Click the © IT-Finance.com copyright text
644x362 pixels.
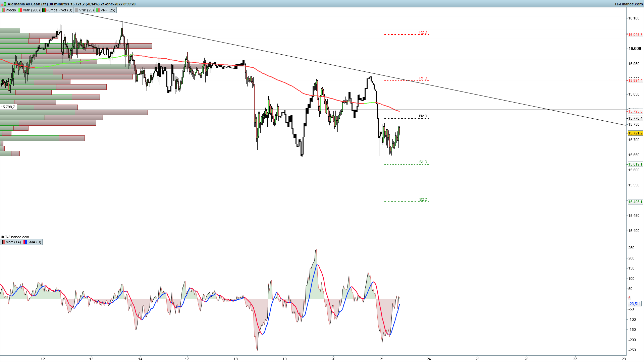[15, 237]
